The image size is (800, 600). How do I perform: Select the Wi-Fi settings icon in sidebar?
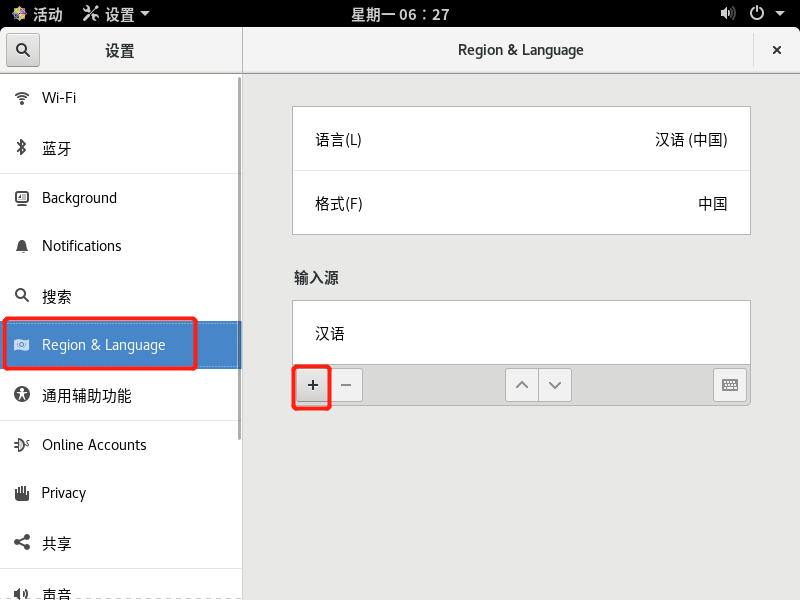20,97
